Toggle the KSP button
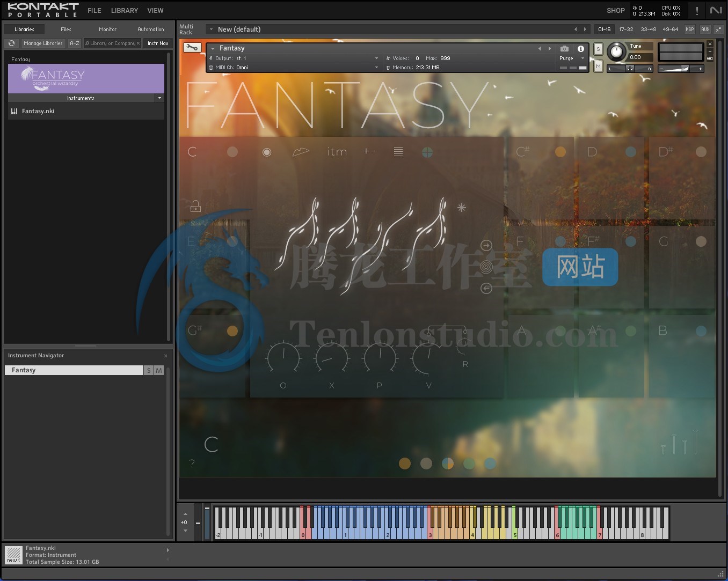Viewport: 728px width, 581px height. (x=689, y=29)
